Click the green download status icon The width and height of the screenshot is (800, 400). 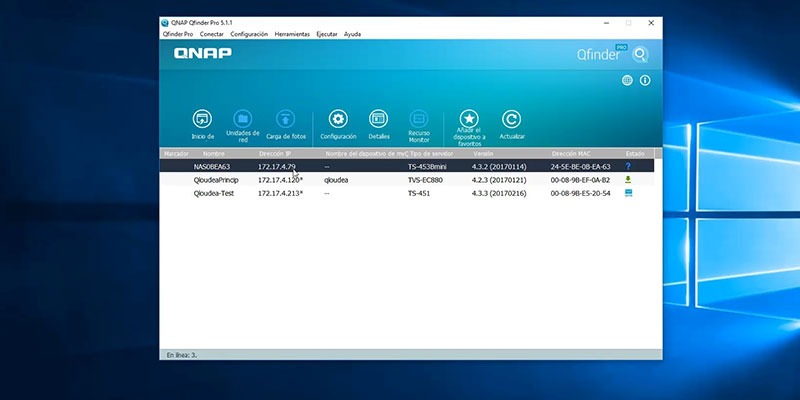click(x=628, y=180)
